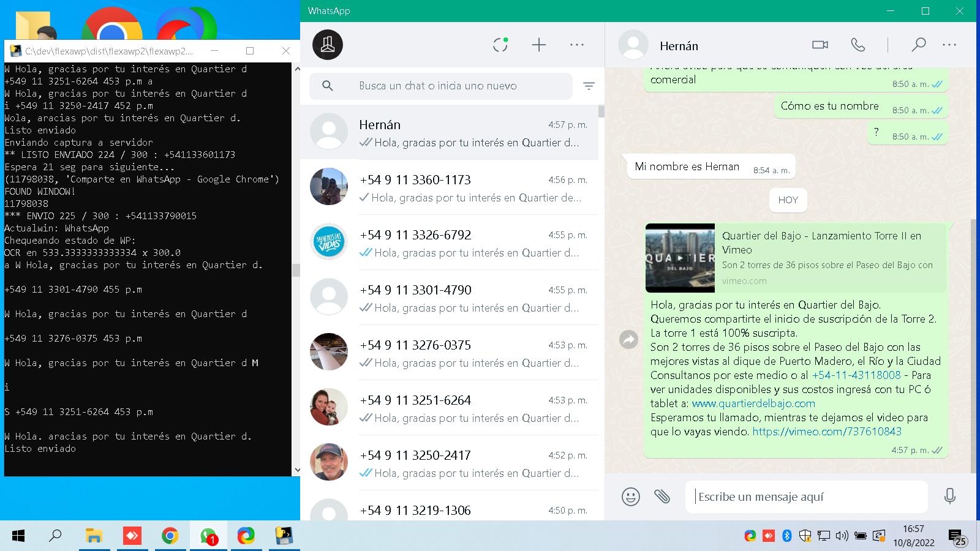Open own profile avatar in WhatsApp
The image size is (980, 551).
[328, 45]
